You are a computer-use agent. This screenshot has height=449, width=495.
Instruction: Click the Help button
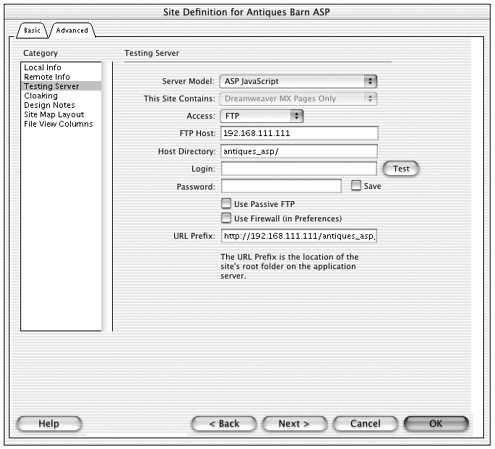[49, 424]
